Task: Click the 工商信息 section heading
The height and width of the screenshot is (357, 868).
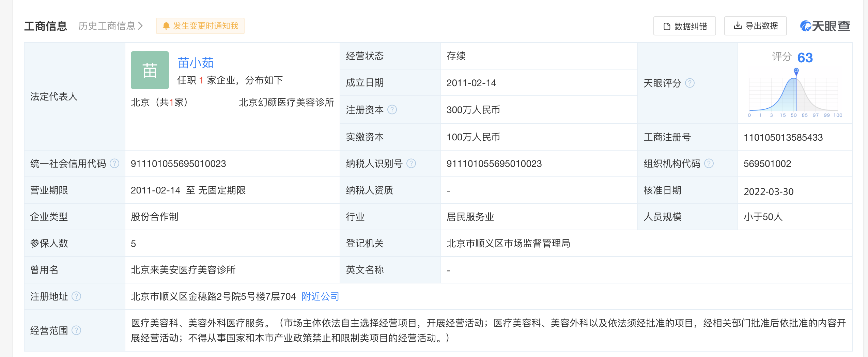Action: tap(46, 26)
